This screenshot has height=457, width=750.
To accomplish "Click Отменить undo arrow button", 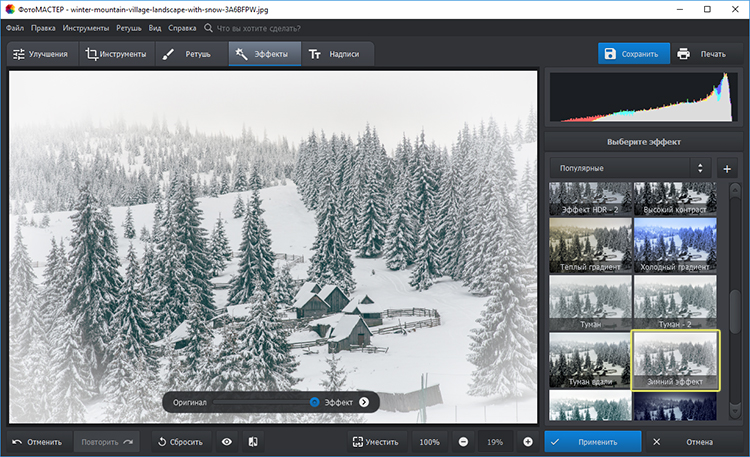I will 37,441.
